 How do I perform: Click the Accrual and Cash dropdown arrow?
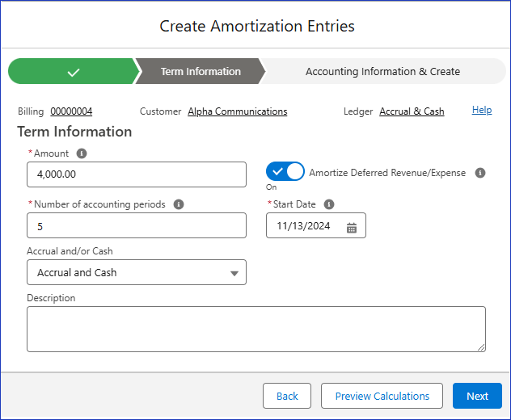(x=234, y=274)
